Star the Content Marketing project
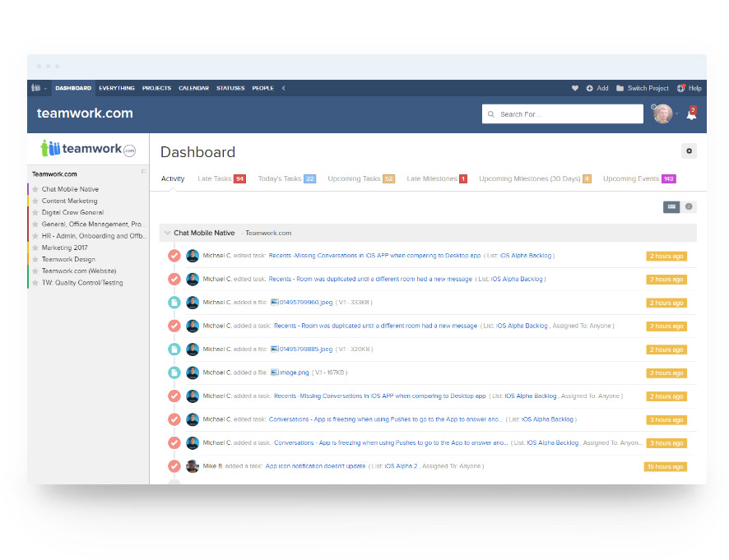Image resolution: width=729 pixels, height=560 pixels. point(35,201)
